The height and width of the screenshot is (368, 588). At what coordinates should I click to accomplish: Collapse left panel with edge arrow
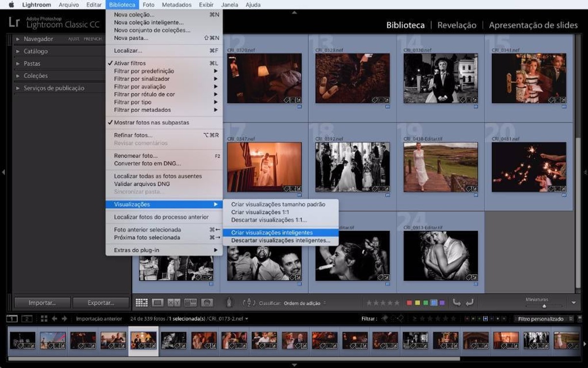coord(3,172)
